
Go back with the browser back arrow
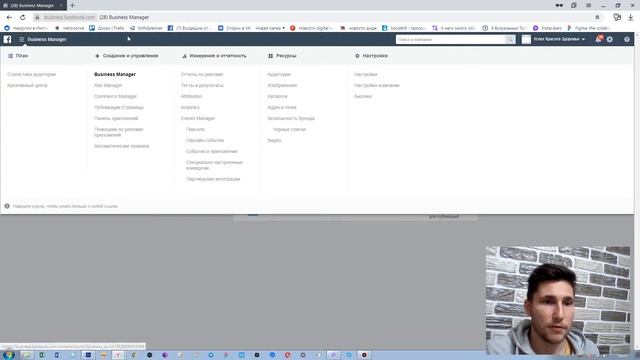(x=9, y=17)
